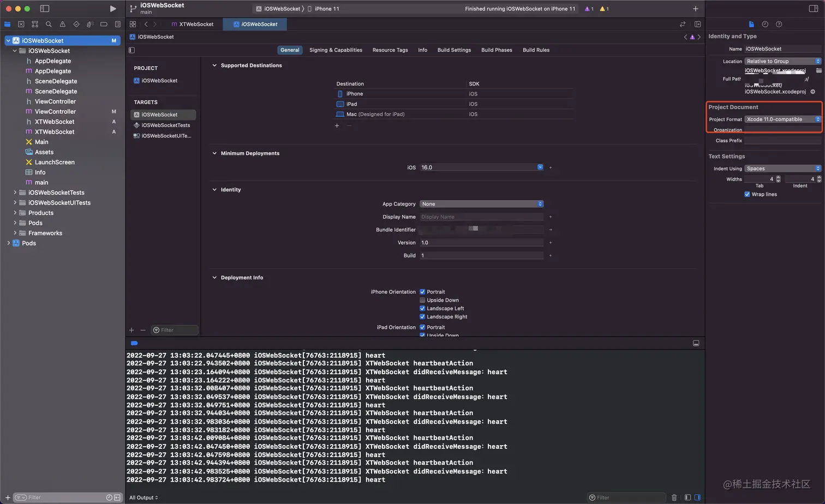Open the Breakpoint navigator icon
Screen dimensions: 825x504
(104, 24)
